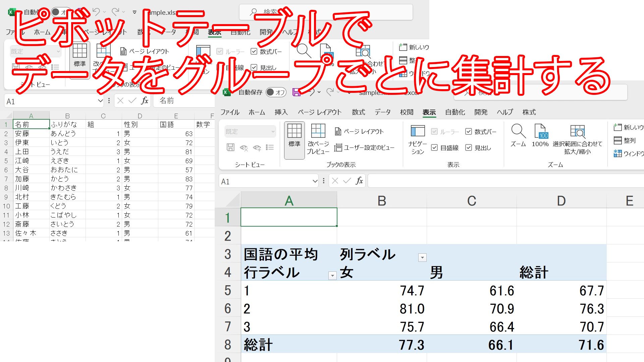Open ユーザー設定のビュー in pivot table window
The image size is (644, 362).
pyautogui.click(x=365, y=147)
